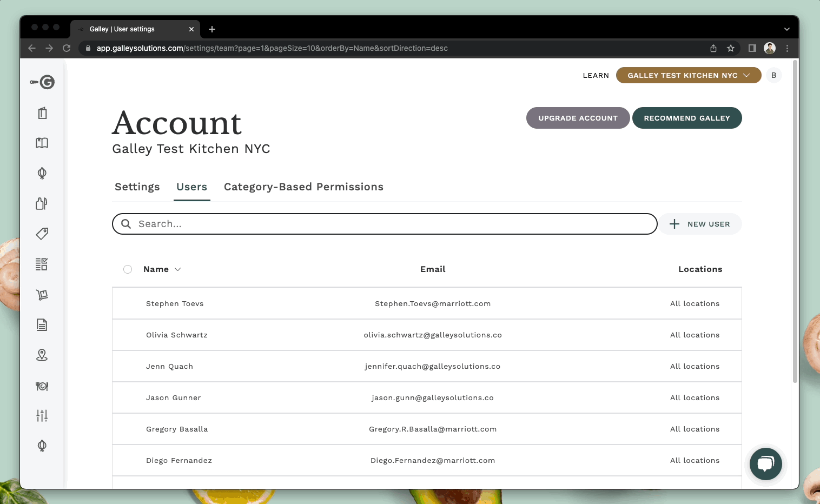Switch to the Settings tab
Viewport: 820px width, 504px height.
[137, 187]
